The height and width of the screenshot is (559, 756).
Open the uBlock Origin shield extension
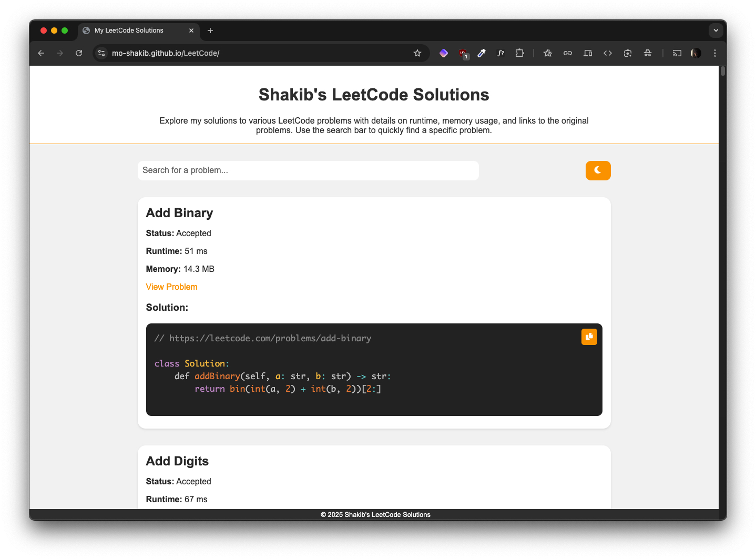[463, 53]
